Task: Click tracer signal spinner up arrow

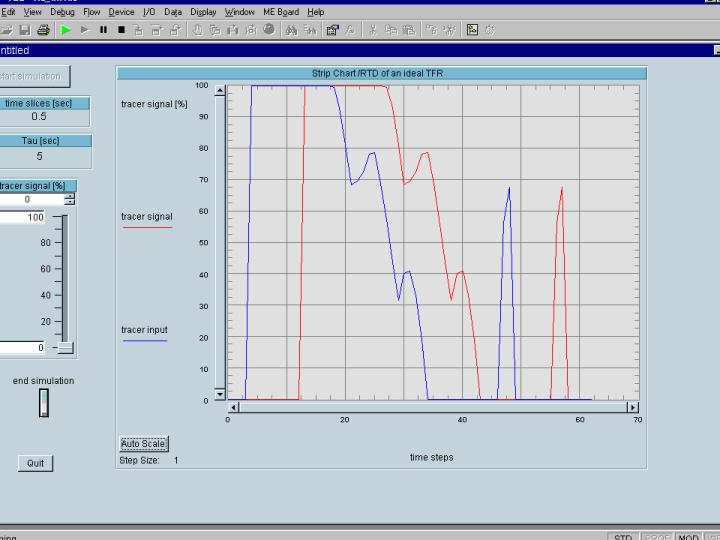Action: [x=69, y=196]
